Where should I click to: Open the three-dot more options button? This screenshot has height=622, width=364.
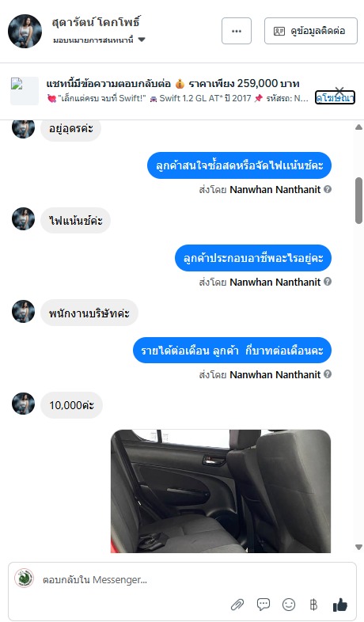[x=237, y=31]
